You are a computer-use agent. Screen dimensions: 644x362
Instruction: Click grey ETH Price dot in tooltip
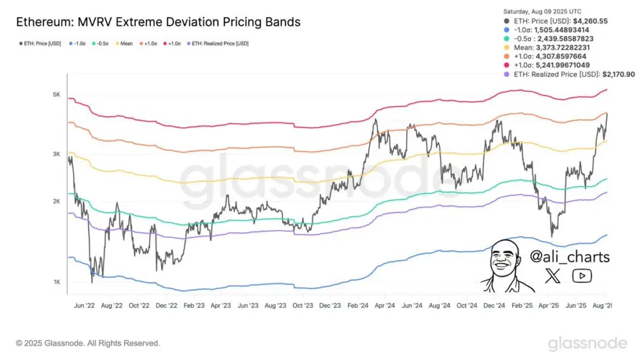[508, 21]
